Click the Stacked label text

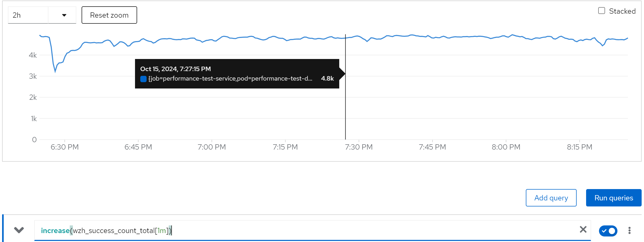click(622, 11)
